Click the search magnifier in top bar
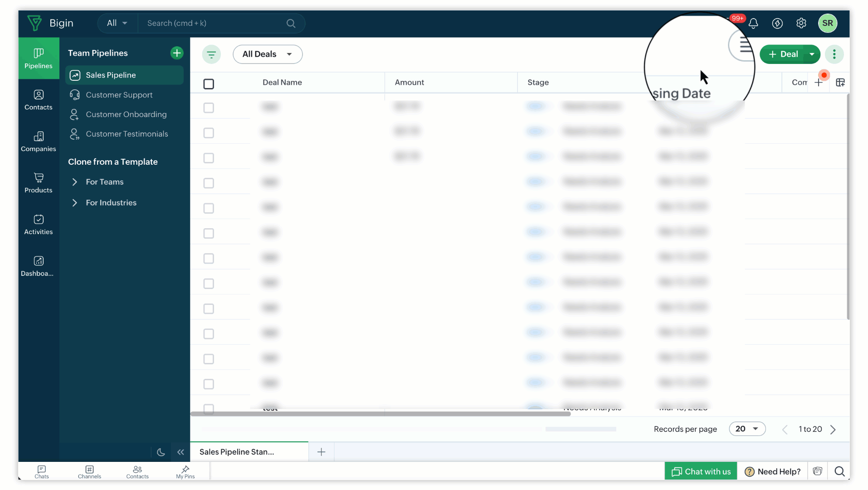Viewport: 868px width, 490px height. tap(291, 23)
